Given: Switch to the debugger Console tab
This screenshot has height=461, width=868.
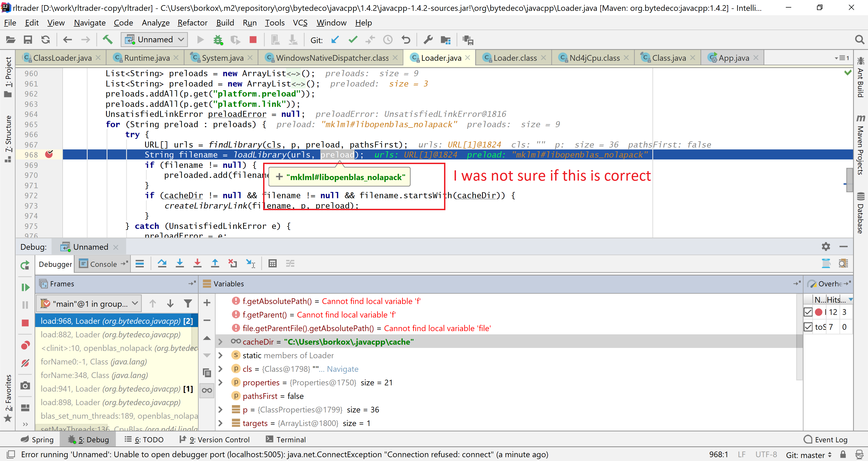Looking at the screenshot, I should coord(103,264).
